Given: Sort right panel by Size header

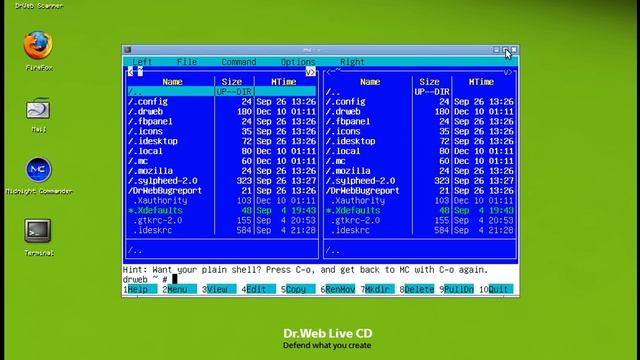Looking at the screenshot, I should point(430,82).
